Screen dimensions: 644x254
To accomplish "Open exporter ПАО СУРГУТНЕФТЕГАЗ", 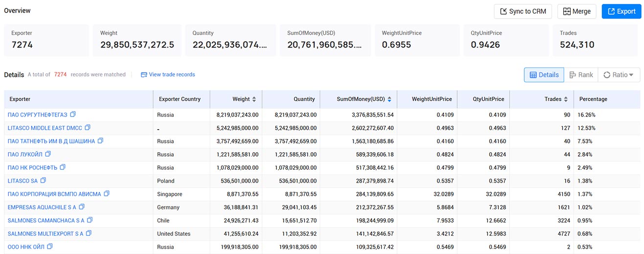I will point(38,115).
